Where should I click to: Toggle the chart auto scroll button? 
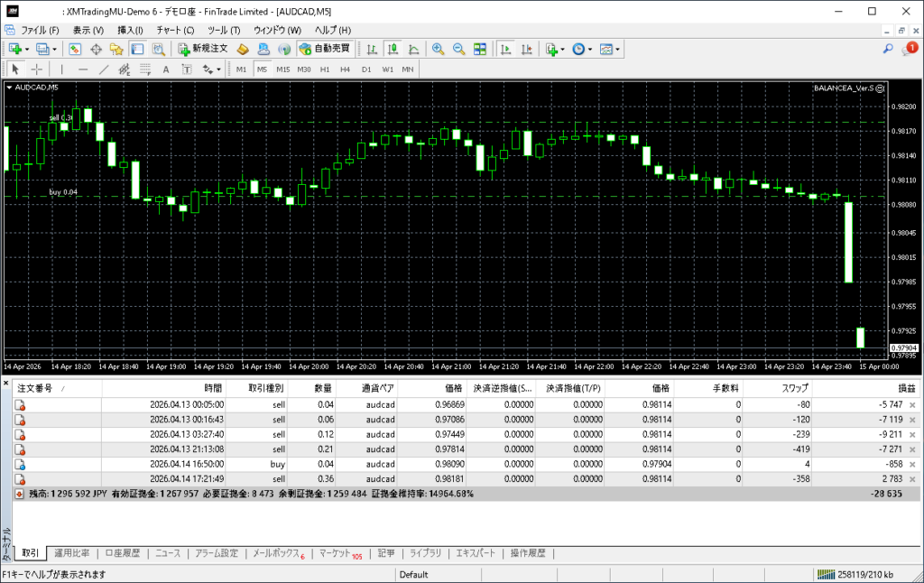[506, 49]
